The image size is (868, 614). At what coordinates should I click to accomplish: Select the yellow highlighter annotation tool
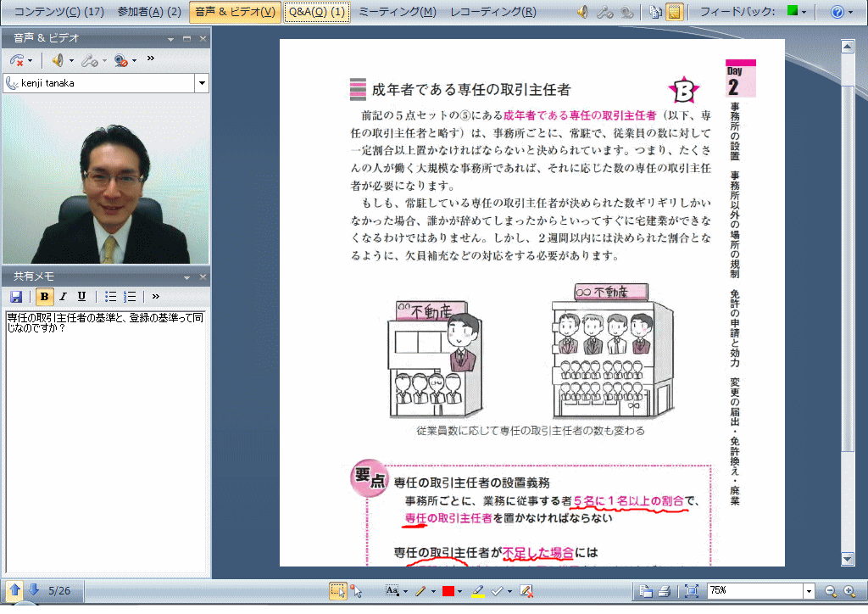[x=478, y=591]
